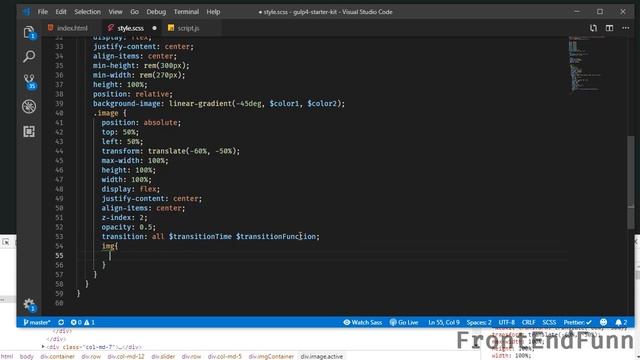Open the editor More Actions menu
Image resolution: width=640 pixels, height=360 pixels.
(626, 28)
